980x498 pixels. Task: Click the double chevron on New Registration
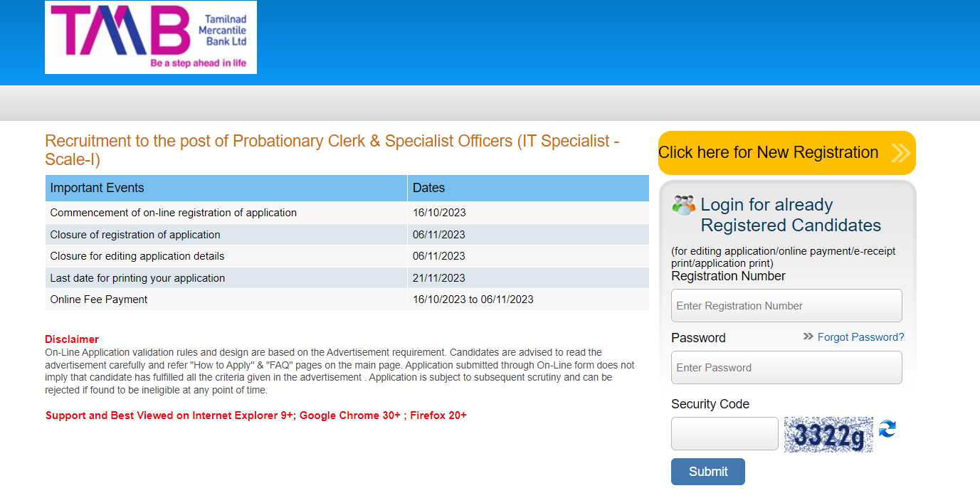[900, 153]
